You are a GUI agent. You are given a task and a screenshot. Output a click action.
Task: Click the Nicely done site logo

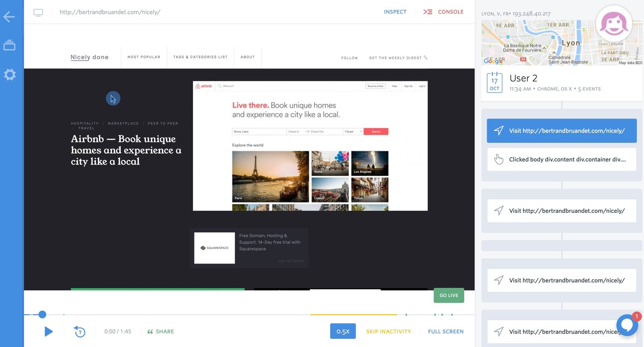89,57
